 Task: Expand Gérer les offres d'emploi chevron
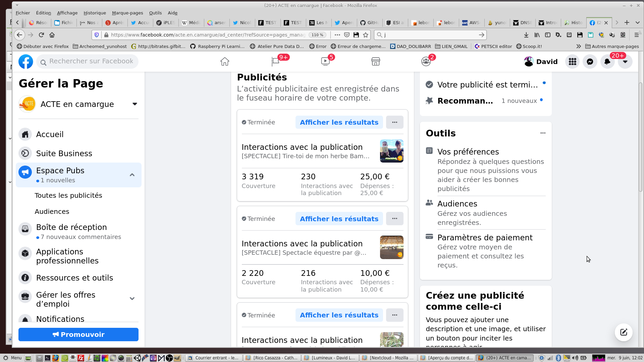pyautogui.click(x=132, y=299)
